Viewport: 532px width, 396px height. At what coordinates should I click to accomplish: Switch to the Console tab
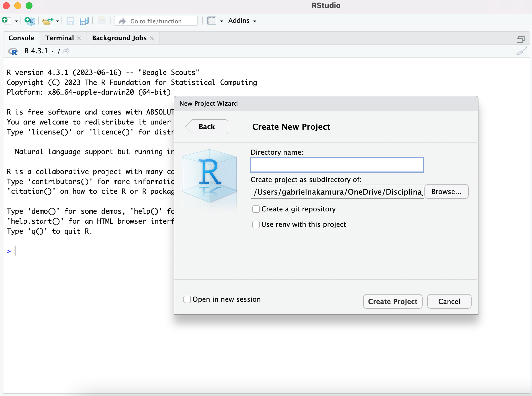click(x=21, y=38)
